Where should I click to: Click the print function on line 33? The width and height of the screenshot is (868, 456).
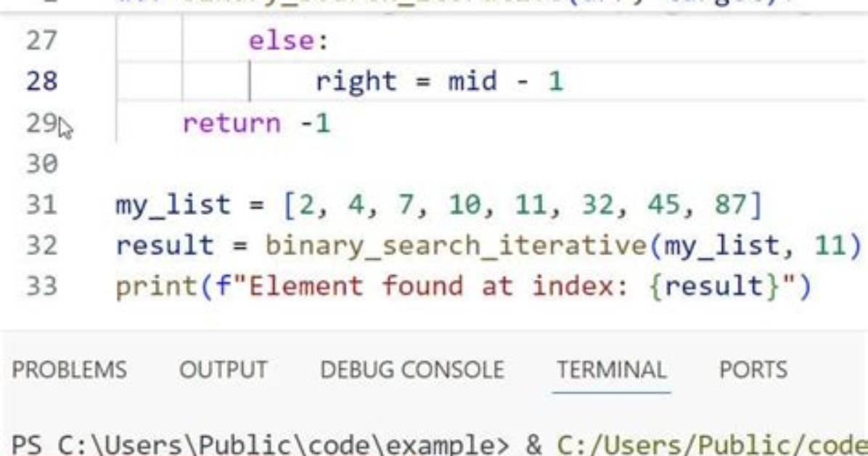pos(156,287)
